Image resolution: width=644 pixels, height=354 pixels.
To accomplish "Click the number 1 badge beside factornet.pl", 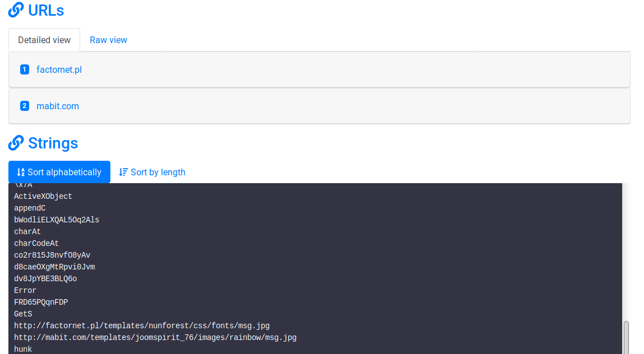I will point(25,69).
